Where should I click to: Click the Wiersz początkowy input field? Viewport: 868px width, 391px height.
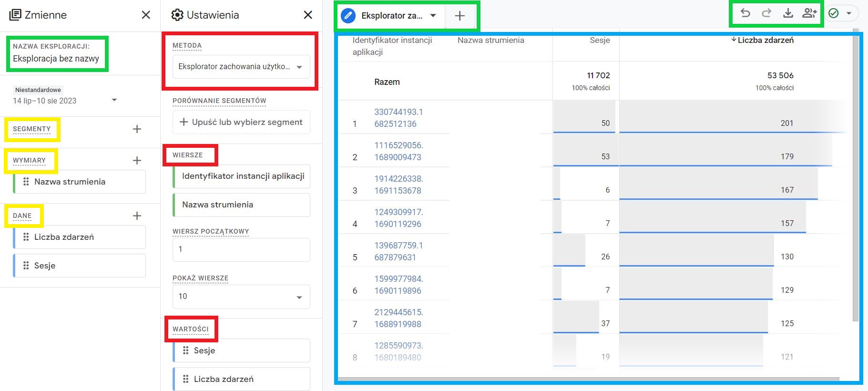pos(241,249)
